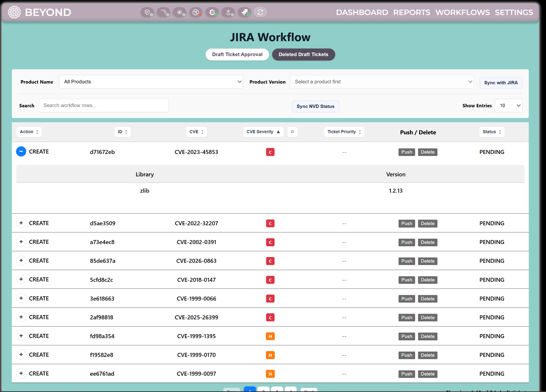
Task: Sort the table by CVE column
Action: 197,132
